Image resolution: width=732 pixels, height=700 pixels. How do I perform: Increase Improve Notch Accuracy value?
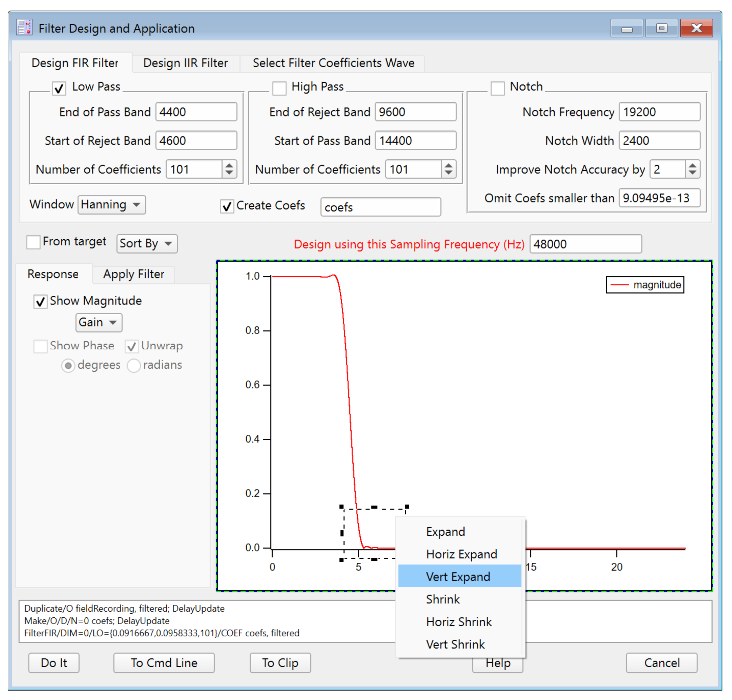pyautogui.click(x=692, y=165)
